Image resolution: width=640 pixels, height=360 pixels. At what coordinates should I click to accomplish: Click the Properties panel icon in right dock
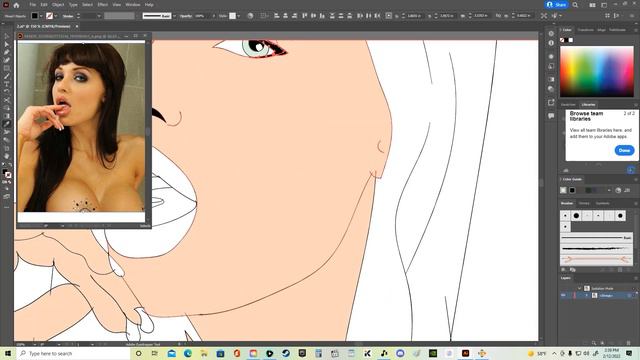point(551,33)
